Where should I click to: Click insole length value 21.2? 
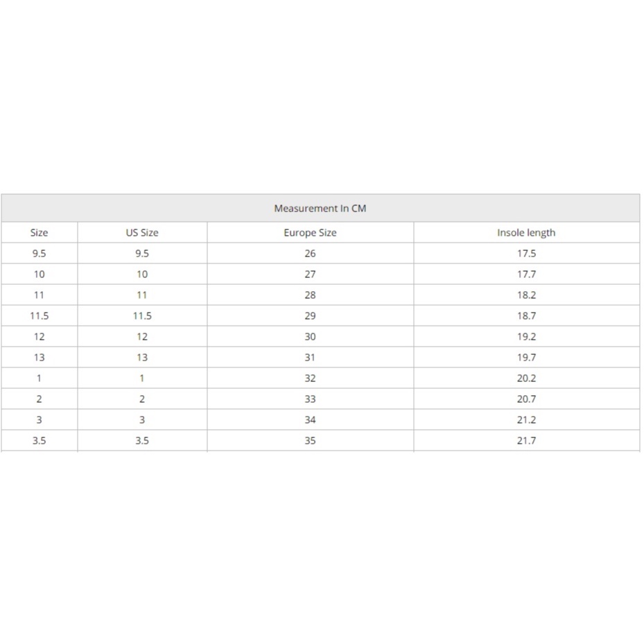tap(526, 420)
